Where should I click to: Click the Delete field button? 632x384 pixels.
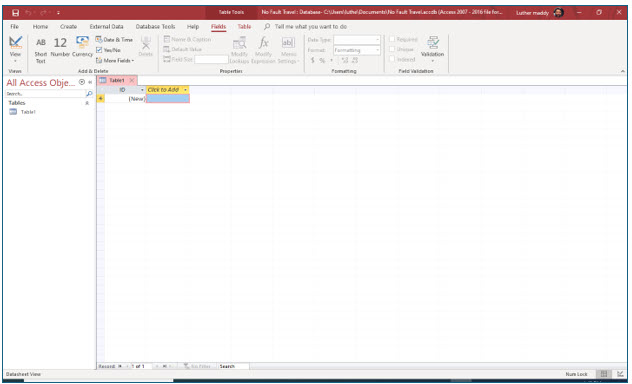tap(146, 46)
